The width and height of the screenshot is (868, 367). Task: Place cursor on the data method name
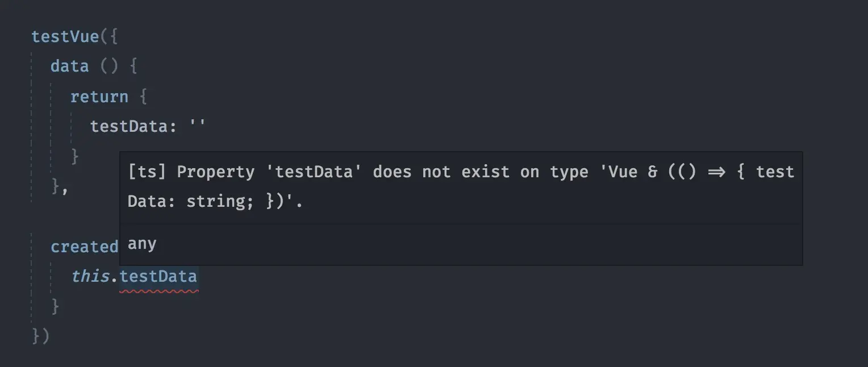point(69,66)
